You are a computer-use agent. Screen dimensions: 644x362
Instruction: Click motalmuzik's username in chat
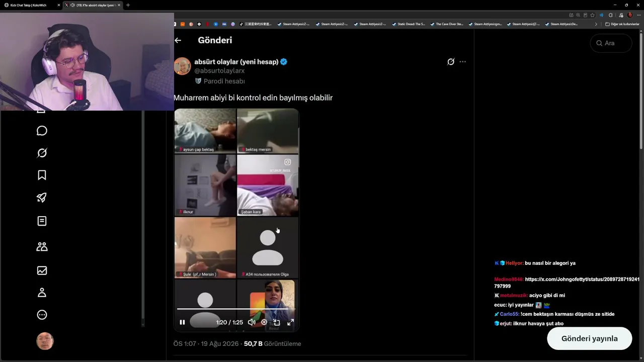tap(514, 296)
